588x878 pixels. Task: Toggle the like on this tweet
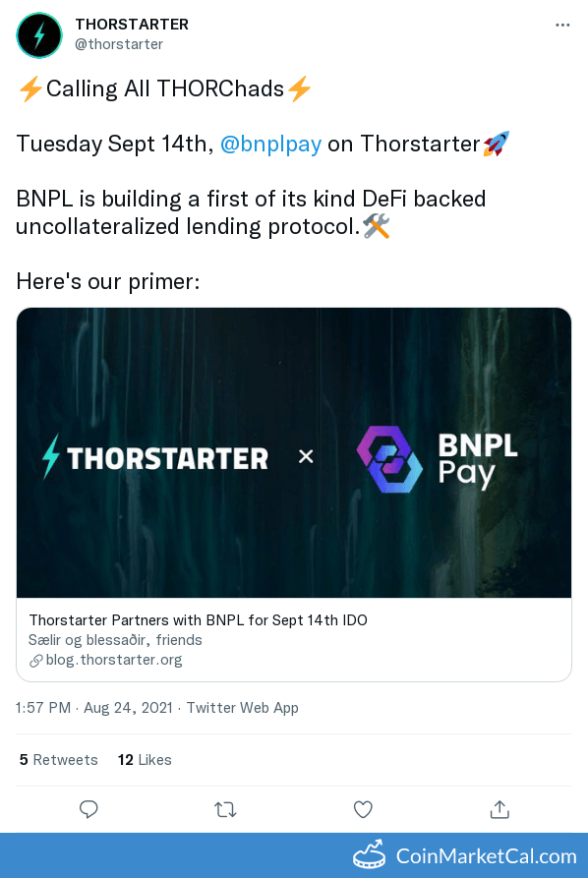363,809
